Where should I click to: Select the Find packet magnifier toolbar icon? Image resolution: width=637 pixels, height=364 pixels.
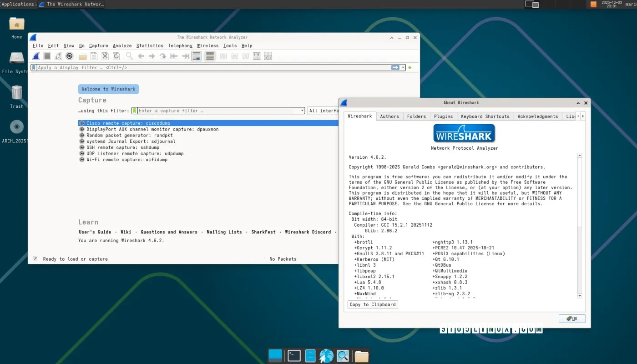tap(129, 56)
